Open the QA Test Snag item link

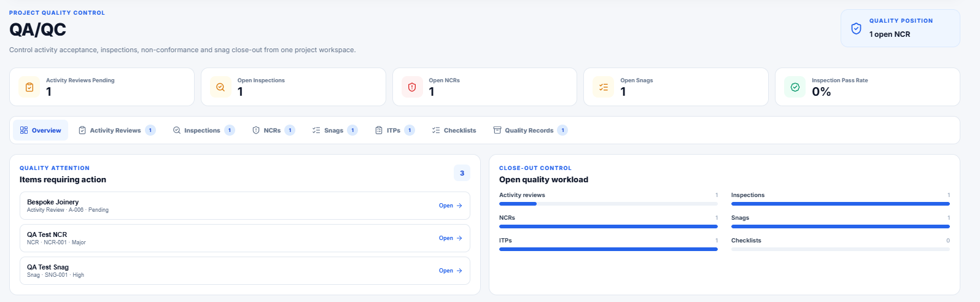tap(450, 271)
